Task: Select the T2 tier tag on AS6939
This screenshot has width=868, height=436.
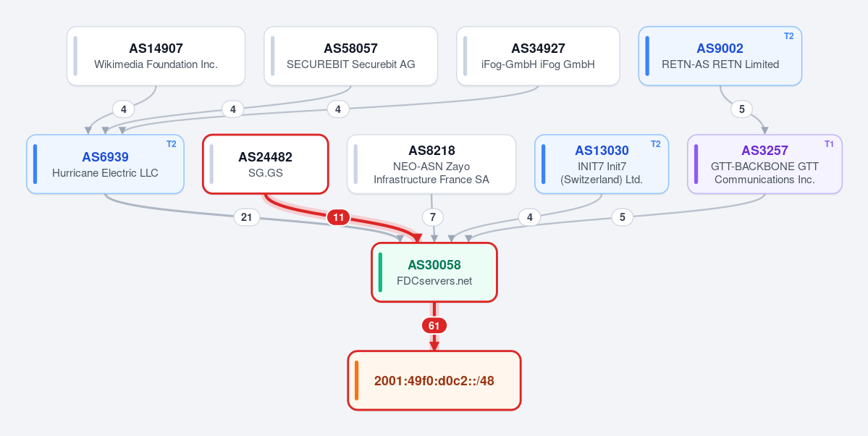Action: click(171, 144)
